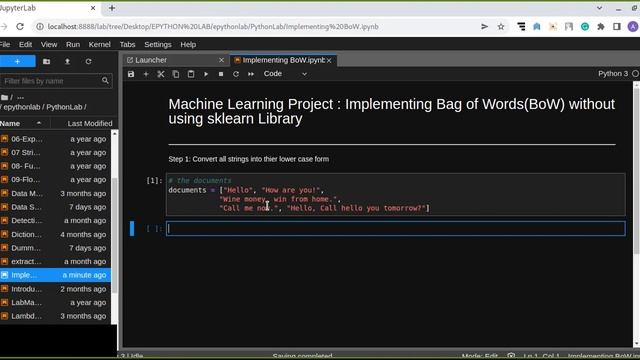Open file 06-Exp... in file list
This screenshot has height=360, width=640.
click(56, 139)
